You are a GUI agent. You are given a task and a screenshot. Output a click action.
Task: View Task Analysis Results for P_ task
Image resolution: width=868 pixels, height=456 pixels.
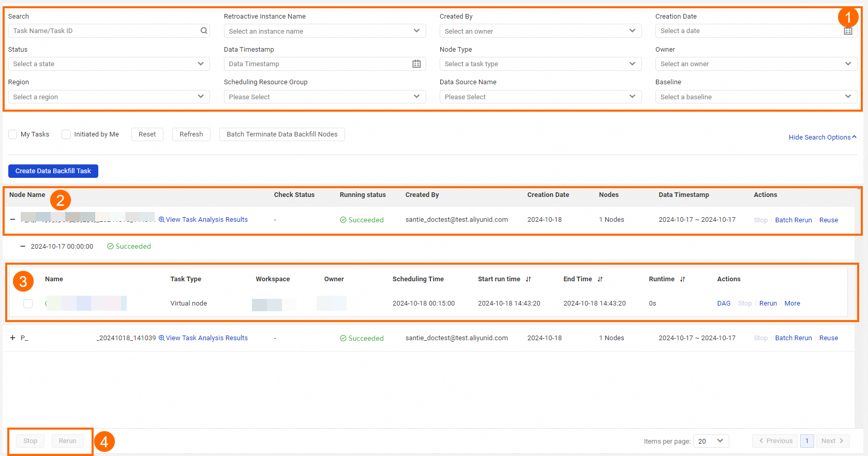pos(203,338)
